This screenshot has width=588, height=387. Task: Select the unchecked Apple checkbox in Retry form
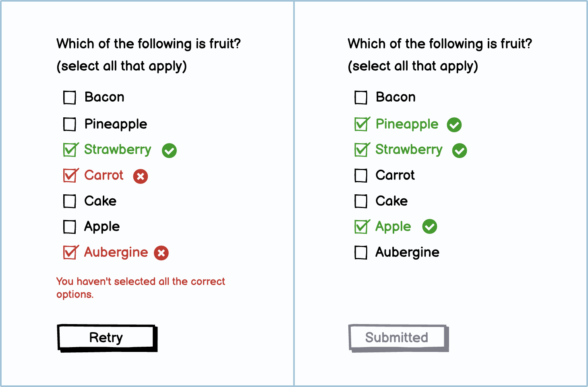[70, 227]
